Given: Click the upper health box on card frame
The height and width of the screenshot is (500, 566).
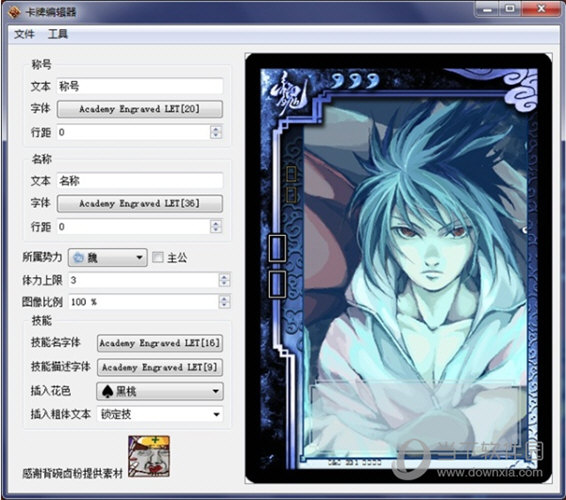Looking at the screenshot, I should coord(277,248).
